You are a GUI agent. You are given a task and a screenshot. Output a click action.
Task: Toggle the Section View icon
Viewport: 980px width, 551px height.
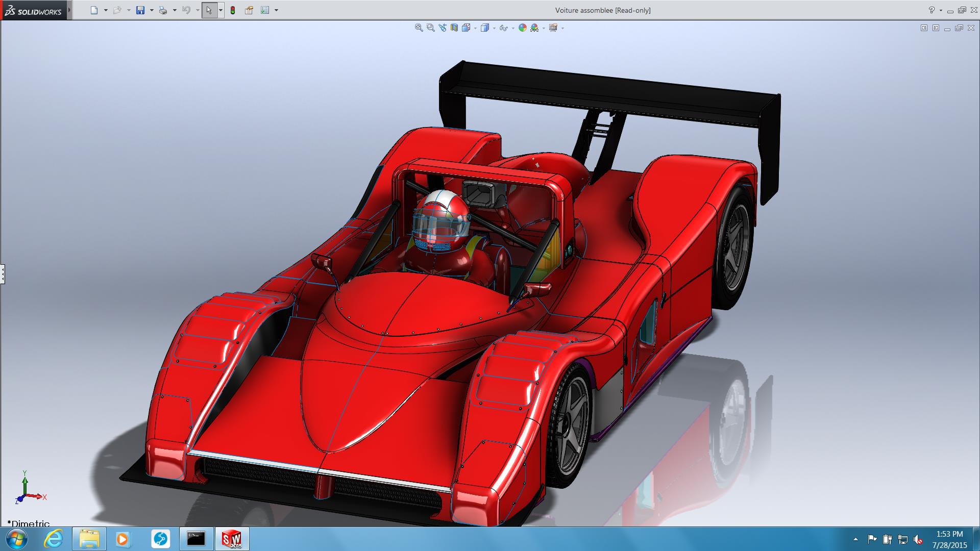point(454,28)
